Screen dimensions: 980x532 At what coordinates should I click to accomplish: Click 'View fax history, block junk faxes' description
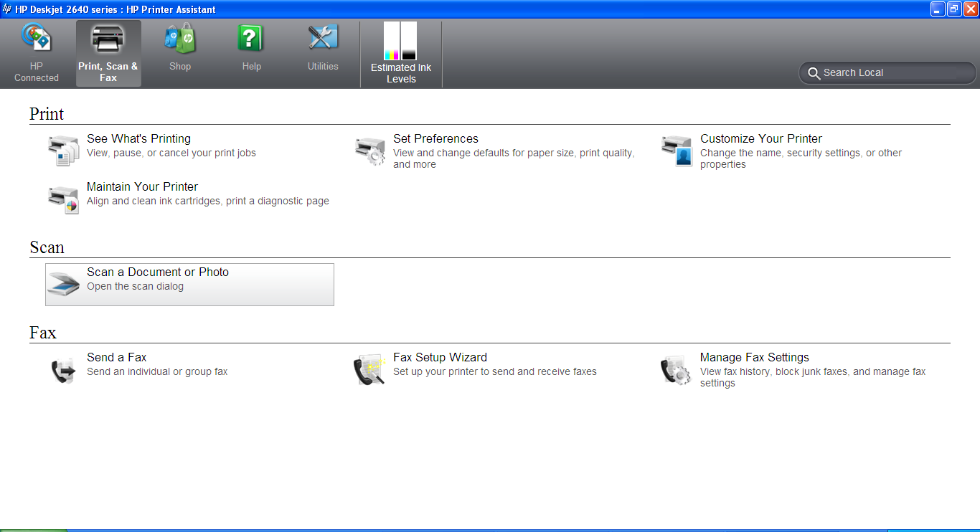[x=813, y=377]
